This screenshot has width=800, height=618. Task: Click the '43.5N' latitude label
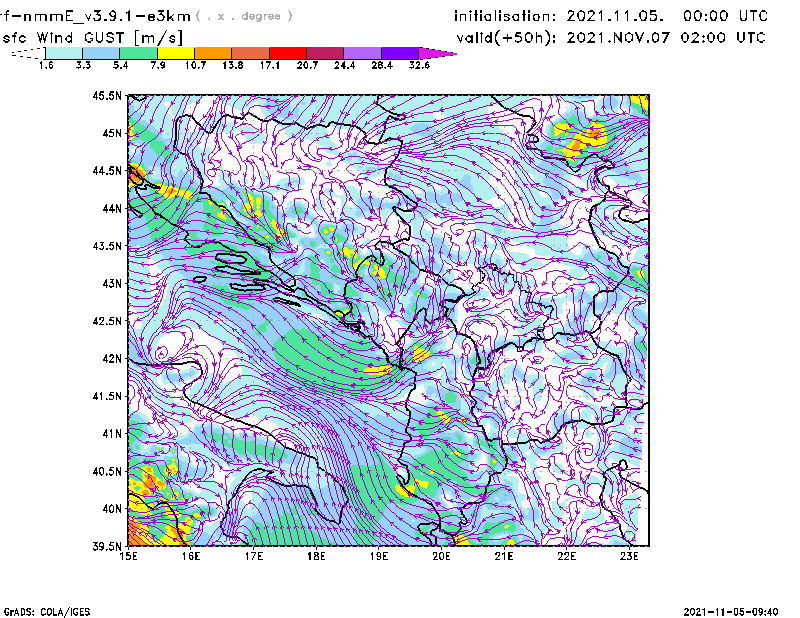[107, 246]
